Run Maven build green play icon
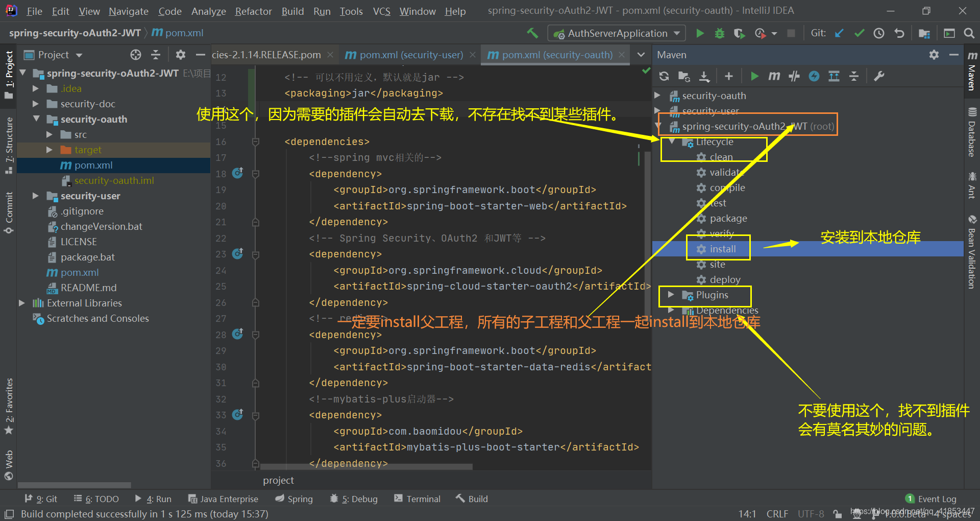The width and height of the screenshot is (980, 521). click(x=754, y=76)
